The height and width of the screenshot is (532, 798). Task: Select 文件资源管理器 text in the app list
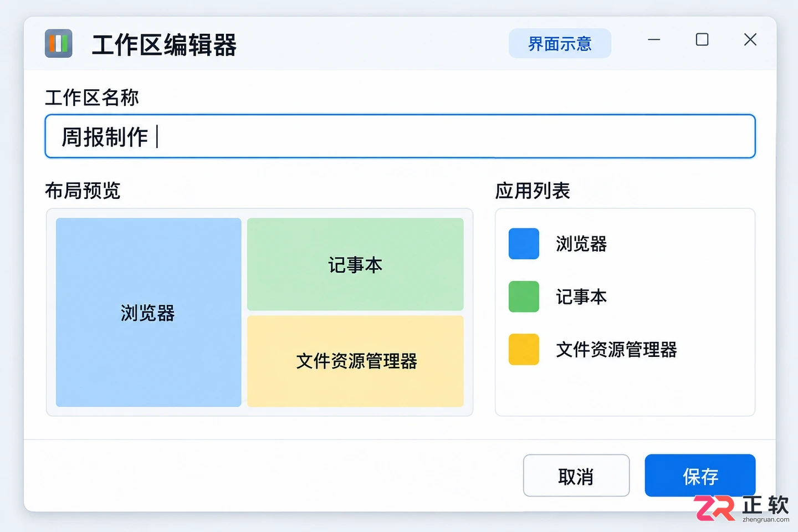coord(616,350)
